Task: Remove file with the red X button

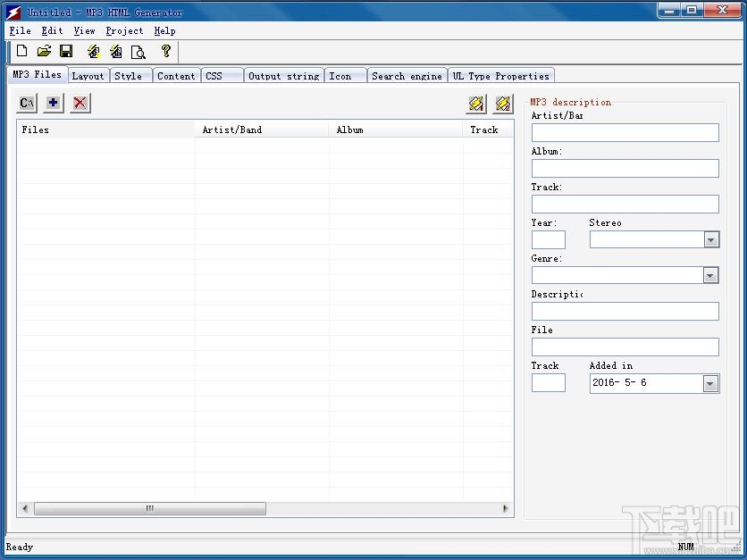Action: [80, 103]
